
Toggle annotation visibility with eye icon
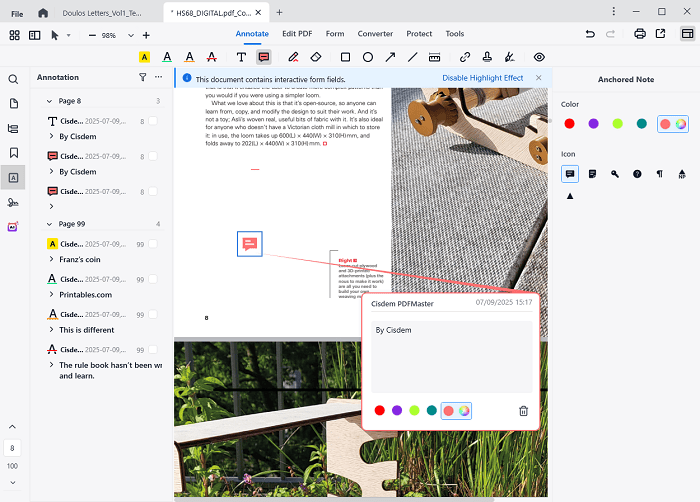point(539,58)
